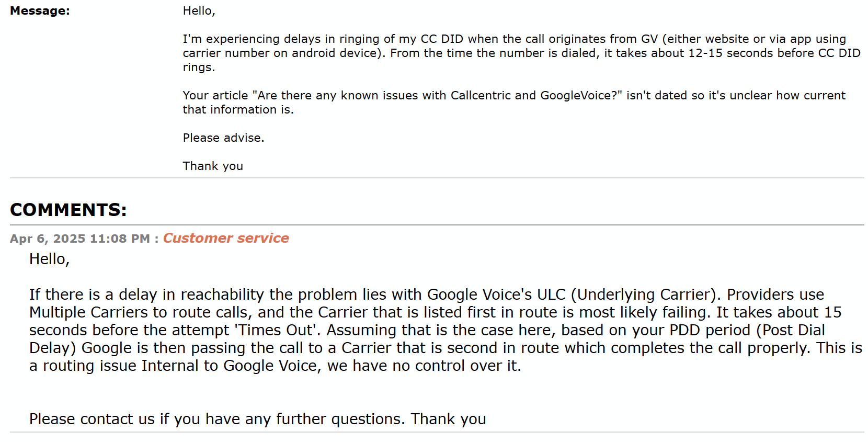Click the phrase 'routing issue Internal to Google Voice'

pyautogui.click(x=180, y=366)
